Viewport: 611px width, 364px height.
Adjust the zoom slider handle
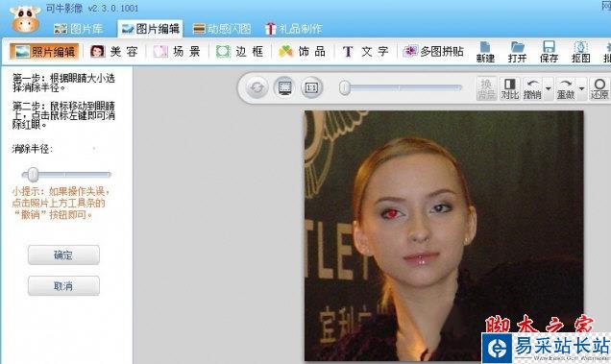(x=345, y=88)
